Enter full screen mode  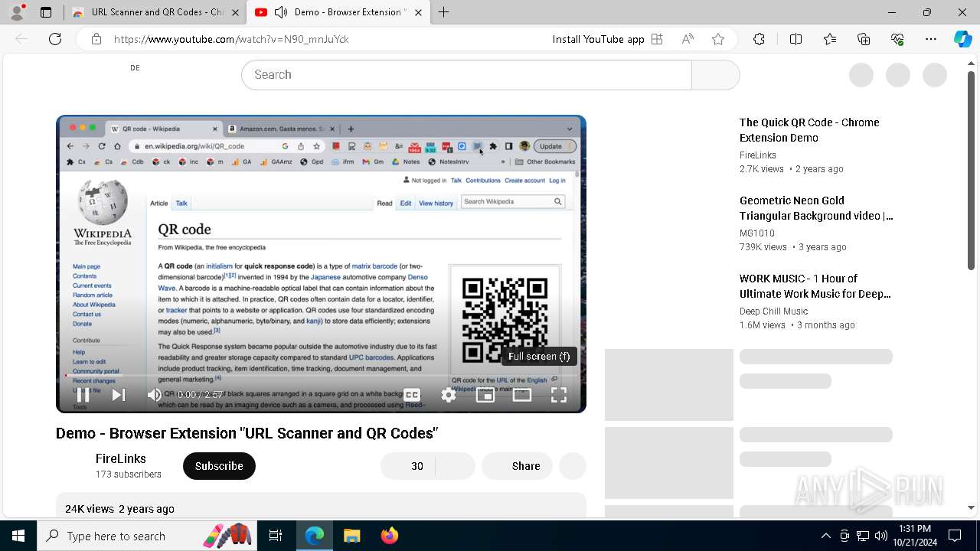point(559,395)
